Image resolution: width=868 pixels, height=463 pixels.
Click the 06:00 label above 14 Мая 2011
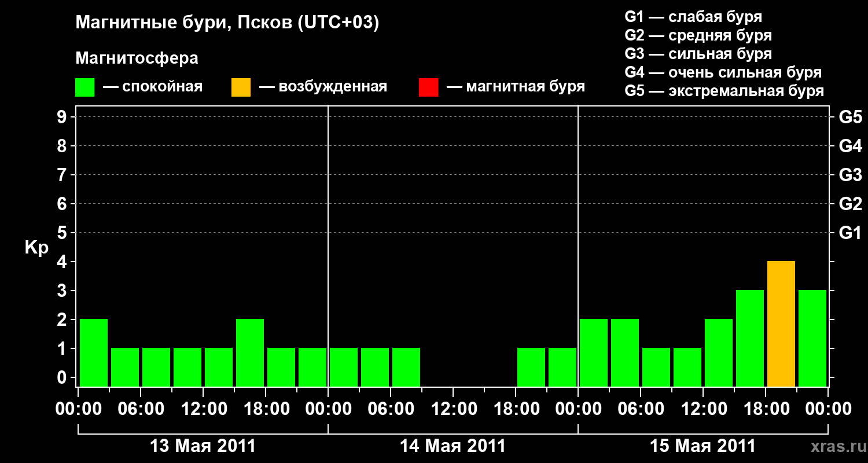click(x=391, y=409)
